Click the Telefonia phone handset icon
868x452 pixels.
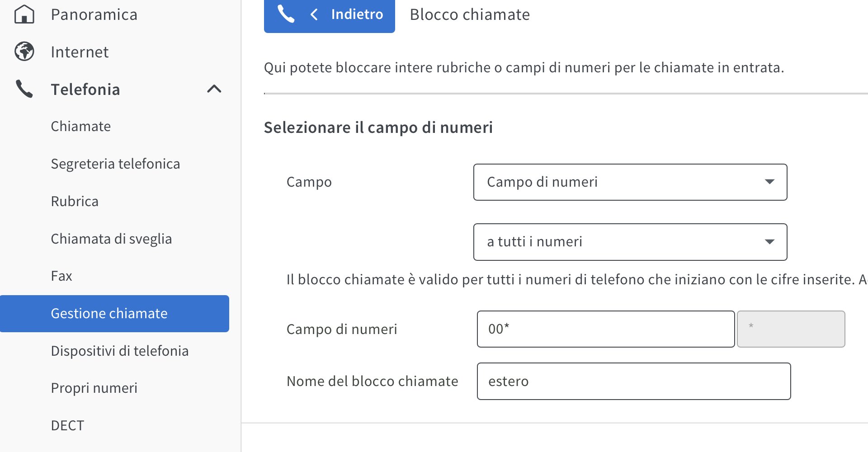point(24,89)
